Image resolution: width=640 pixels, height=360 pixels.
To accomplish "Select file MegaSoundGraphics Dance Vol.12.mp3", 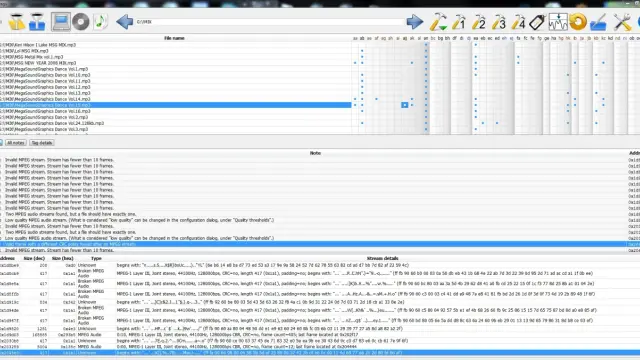I will click(x=176, y=87).
